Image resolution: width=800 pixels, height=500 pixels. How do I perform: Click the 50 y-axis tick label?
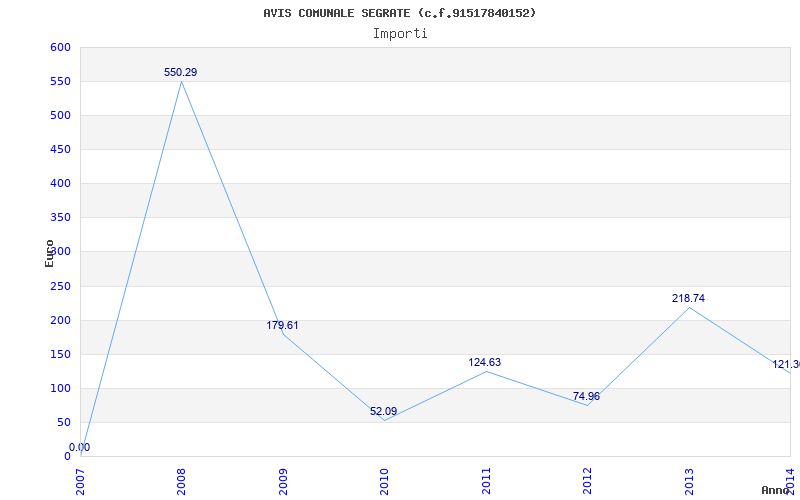tap(63, 423)
